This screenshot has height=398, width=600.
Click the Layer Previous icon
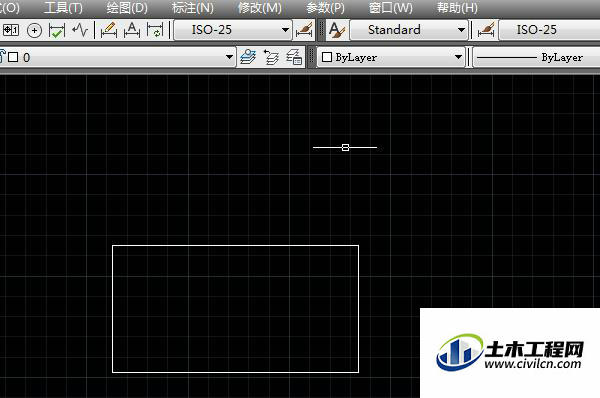pos(271,57)
